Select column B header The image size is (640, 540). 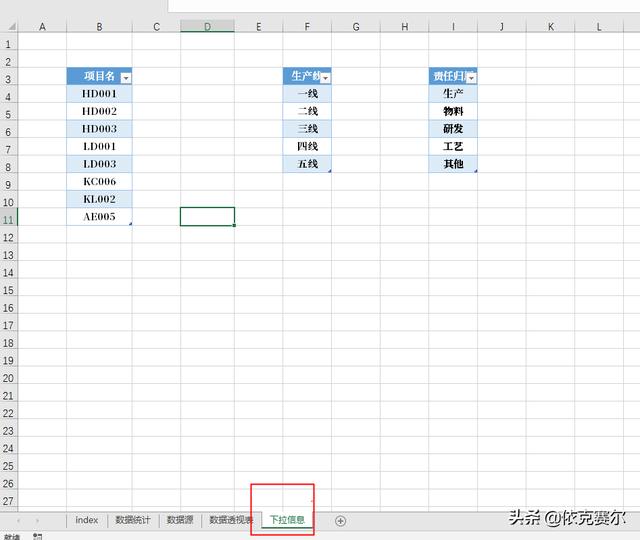99,27
